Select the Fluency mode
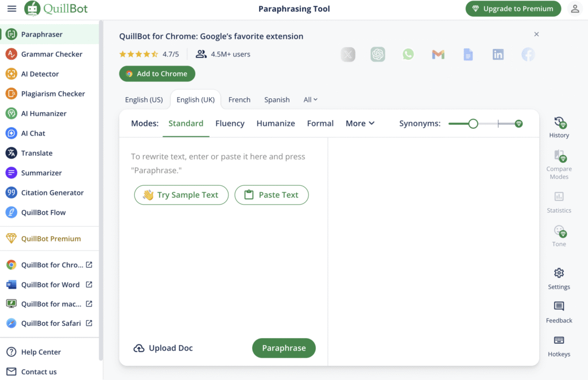 [230, 123]
